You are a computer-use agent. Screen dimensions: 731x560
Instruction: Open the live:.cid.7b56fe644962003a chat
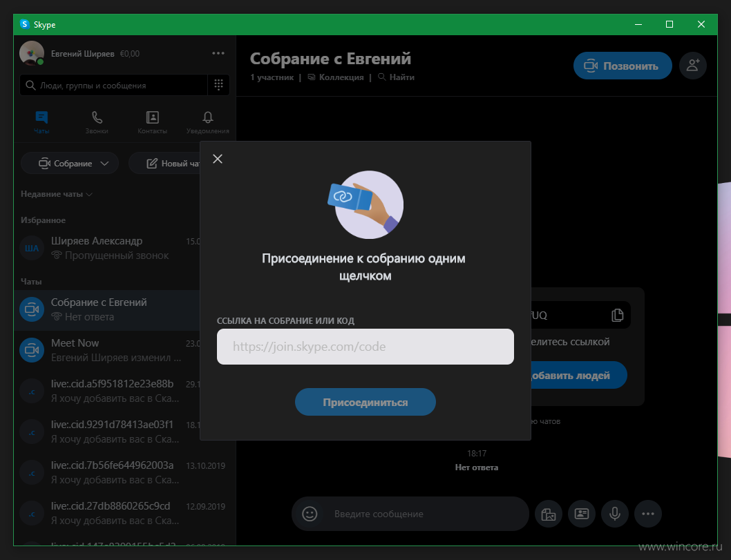(x=124, y=472)
